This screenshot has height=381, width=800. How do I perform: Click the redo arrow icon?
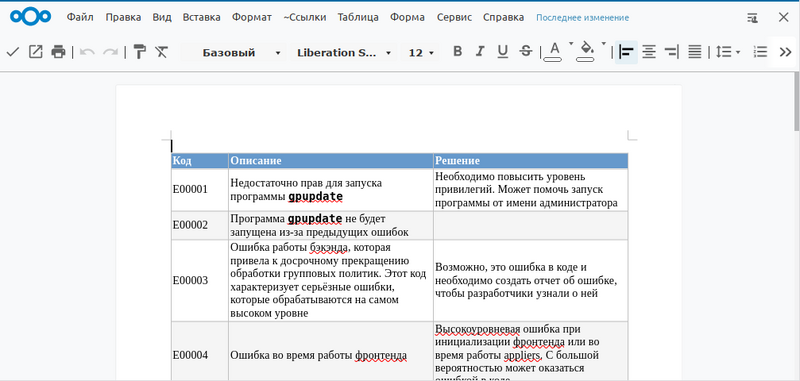click(x=111, y=52)
